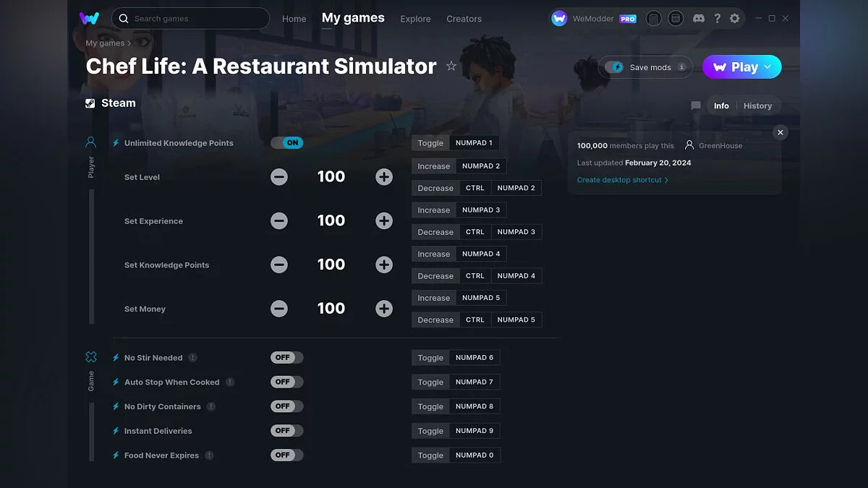Click the Steam platform icon
The width and height of the screenshot is (868, 488).
90,103
